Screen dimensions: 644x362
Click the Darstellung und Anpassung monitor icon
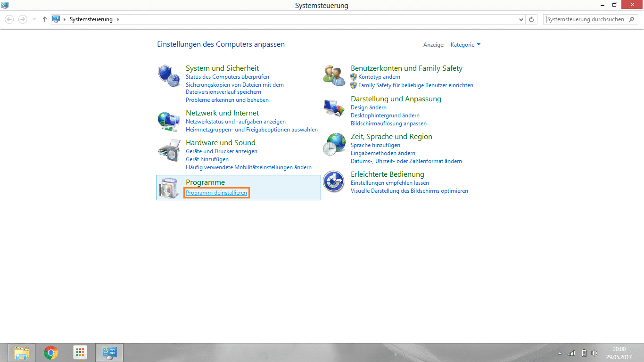(334, 108)
